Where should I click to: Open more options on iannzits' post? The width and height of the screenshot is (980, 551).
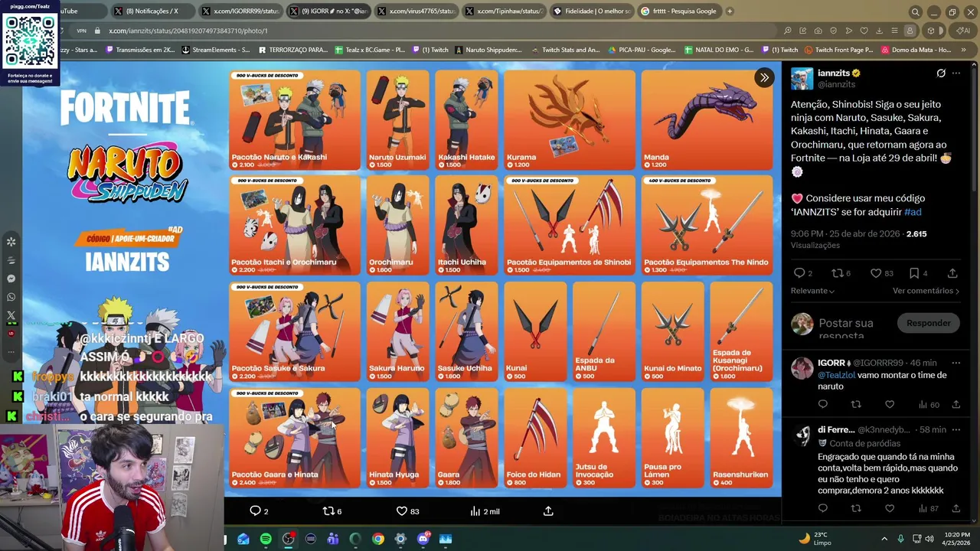pos(957,73)
